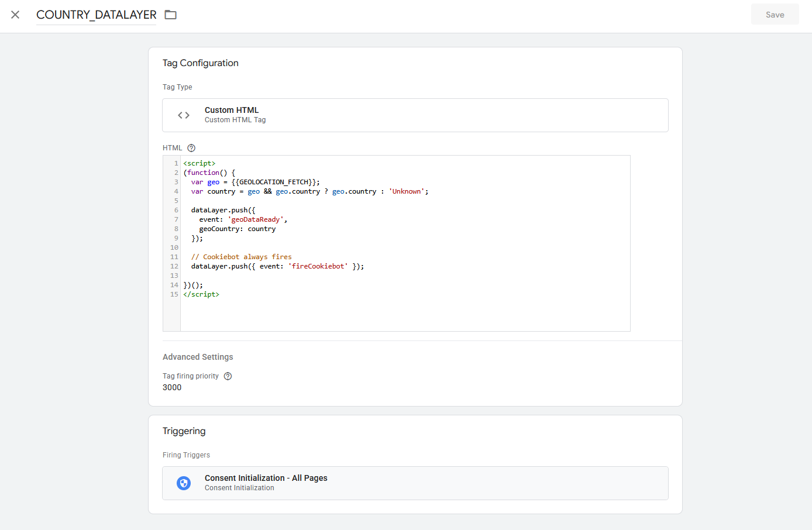Expand Advanced Settings section
The width and height of the screenshot is (812, 530).
198,357
